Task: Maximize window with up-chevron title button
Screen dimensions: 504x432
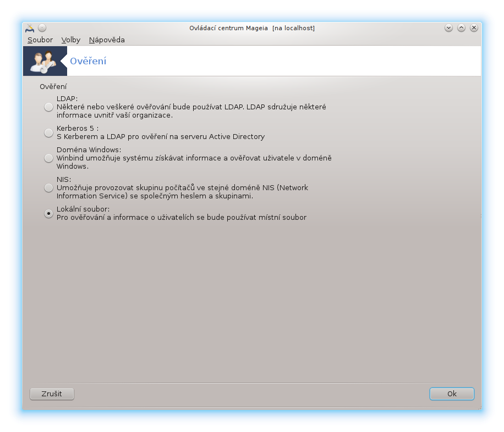Action: [x=461, y=28]
